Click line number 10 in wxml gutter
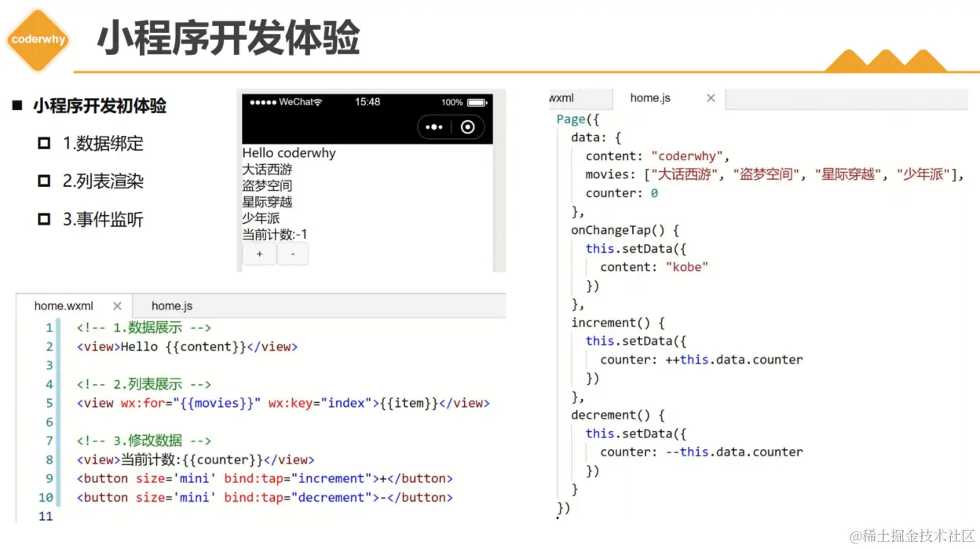The width and height of the screenshot is (980, 549). 46,497
